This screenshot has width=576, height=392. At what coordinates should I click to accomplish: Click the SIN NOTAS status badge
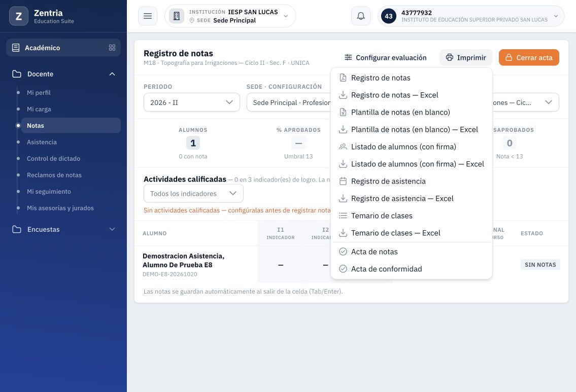click(540, 265)
